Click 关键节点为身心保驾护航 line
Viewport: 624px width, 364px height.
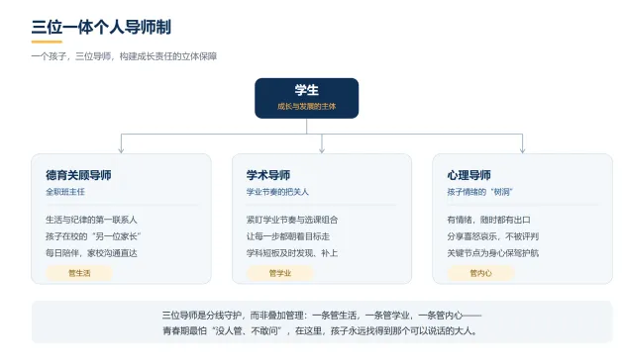(492, 253)
